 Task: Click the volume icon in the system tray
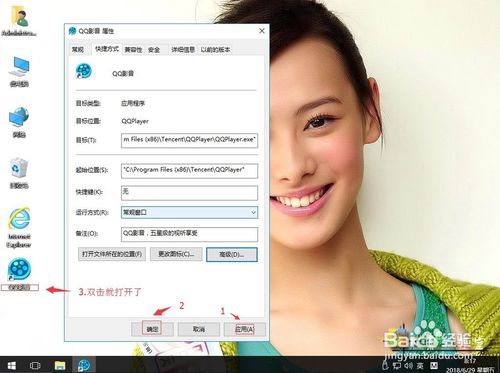point(409,365)
